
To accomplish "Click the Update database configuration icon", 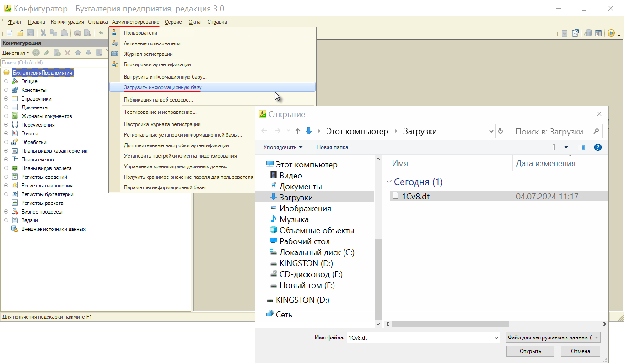I will [588, 33].
